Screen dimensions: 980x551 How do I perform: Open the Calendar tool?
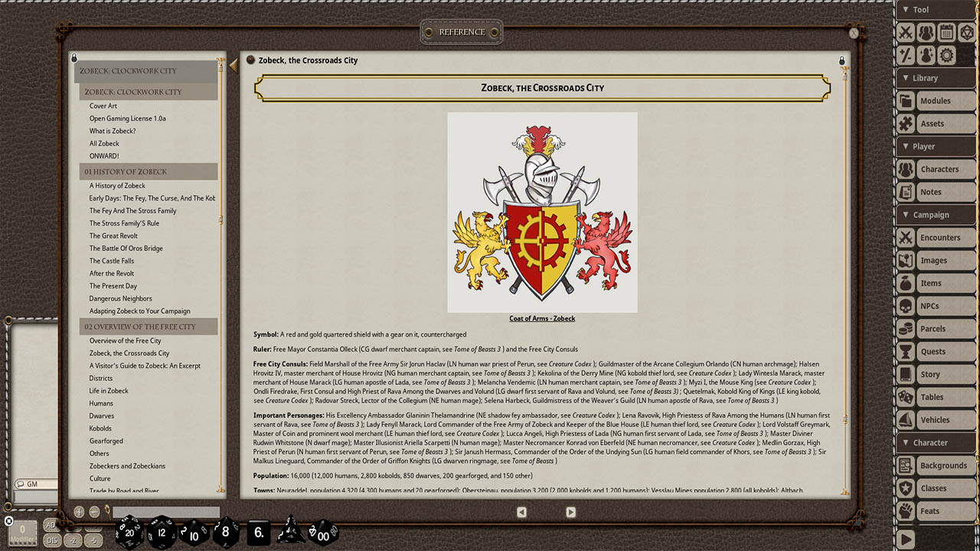coord(948,32)
